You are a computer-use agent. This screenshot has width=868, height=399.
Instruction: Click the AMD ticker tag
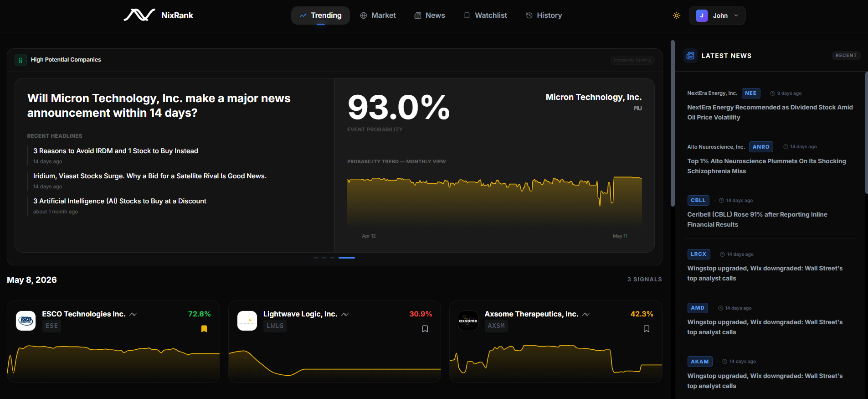point(698,308)
